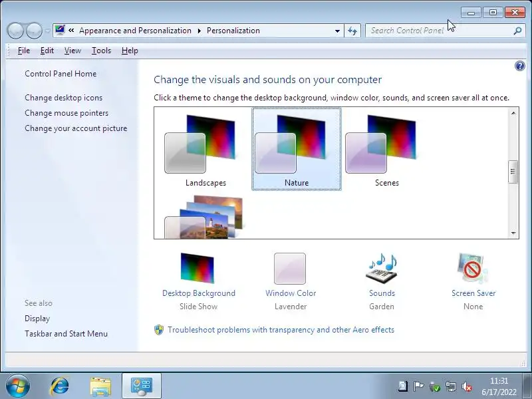Open the Sounds keyboard icon
Screen dimensions: 532x399
[x=382, y=268]
